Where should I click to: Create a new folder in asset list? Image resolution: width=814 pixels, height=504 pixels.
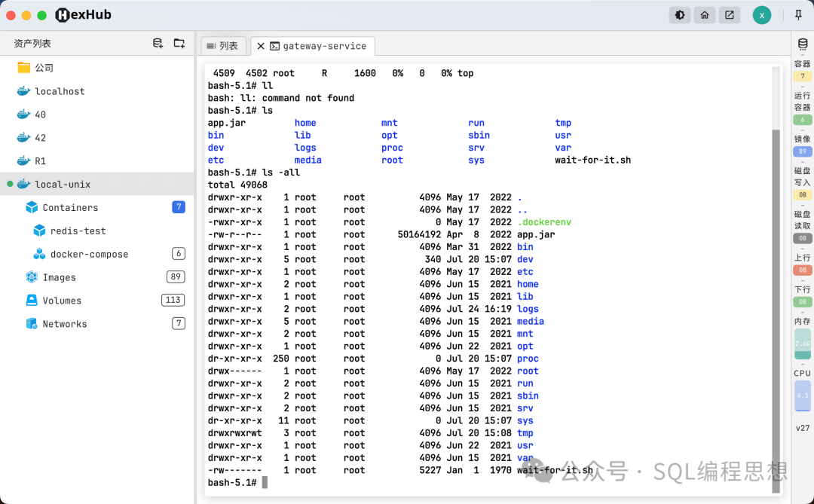point(179,44)
